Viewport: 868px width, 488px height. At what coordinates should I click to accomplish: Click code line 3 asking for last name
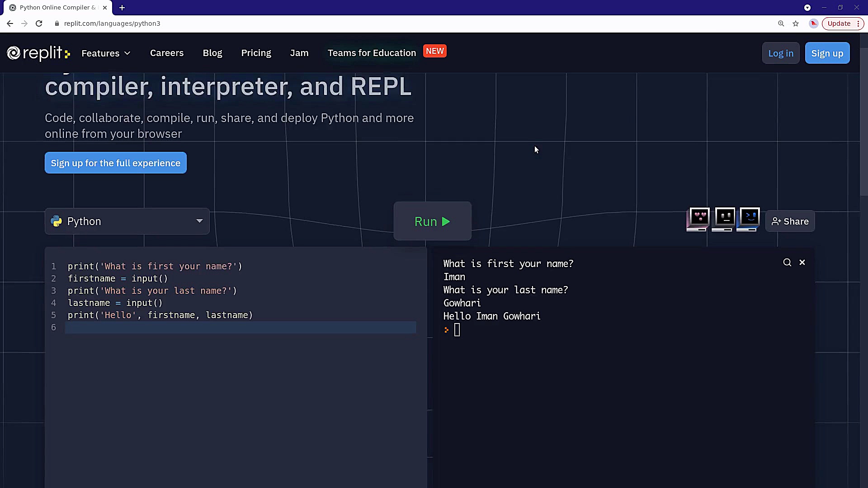pos(152,291)
